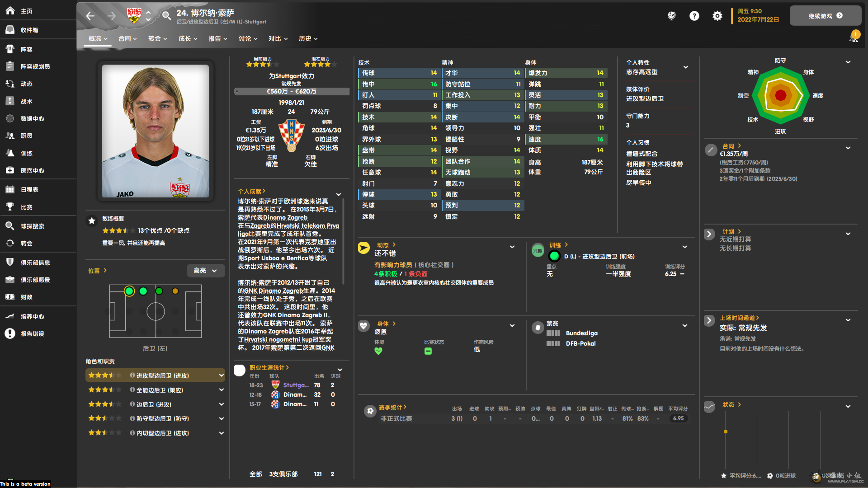Expand the 计划 plans arrow button

[x=709, y=234]
